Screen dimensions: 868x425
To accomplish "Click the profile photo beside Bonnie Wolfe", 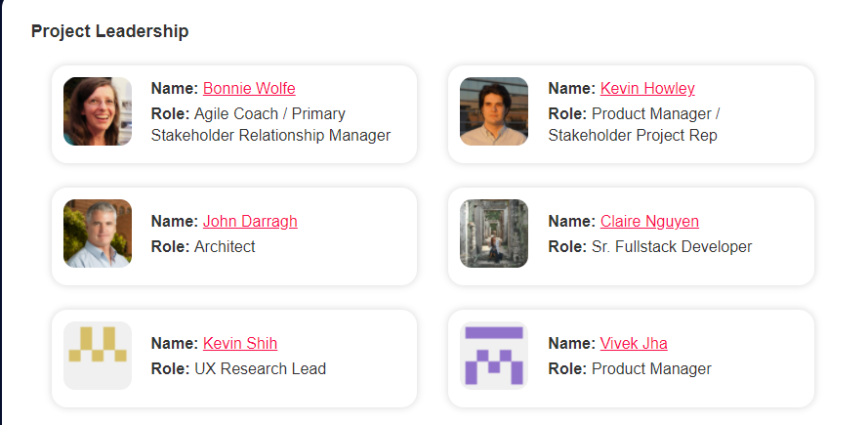I will (x=98, y=111).
